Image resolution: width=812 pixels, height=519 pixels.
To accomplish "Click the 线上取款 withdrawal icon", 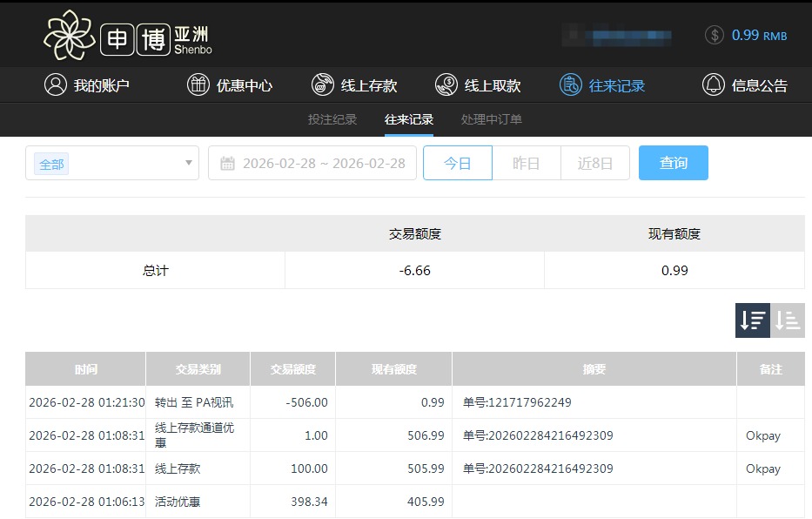I will pyautogui.click(x=446, y=84).
